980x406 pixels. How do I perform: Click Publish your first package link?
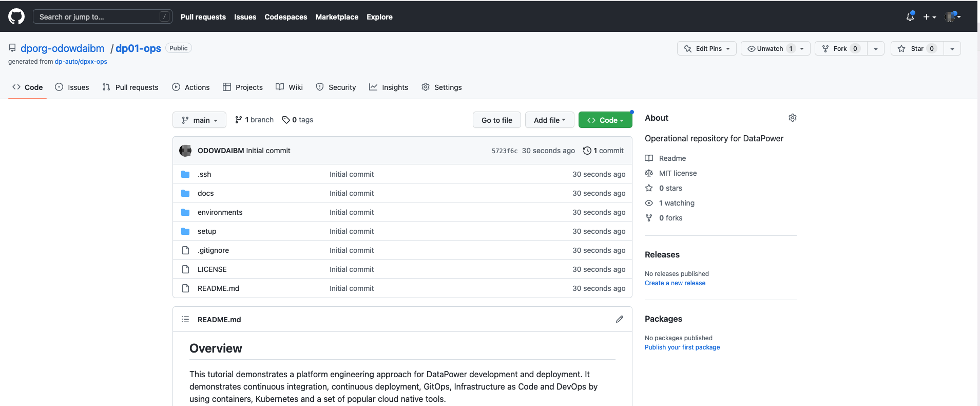coord(682,347)
